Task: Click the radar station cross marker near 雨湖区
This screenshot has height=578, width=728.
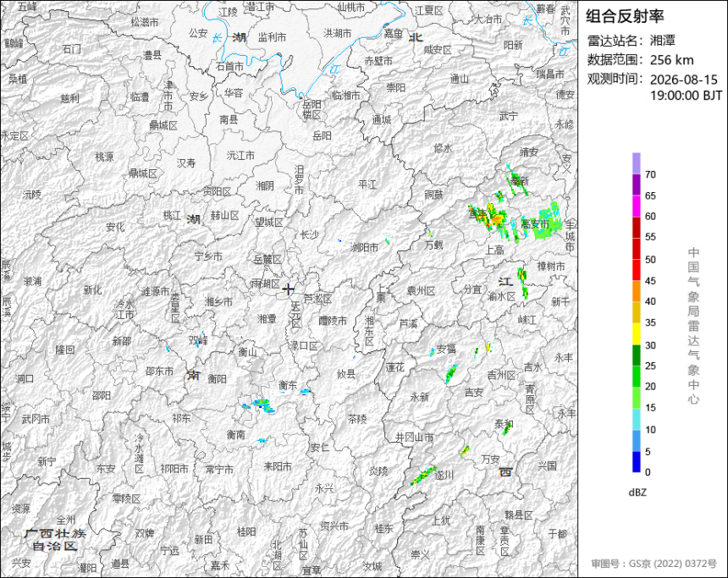Action: (x=289, y=289)
